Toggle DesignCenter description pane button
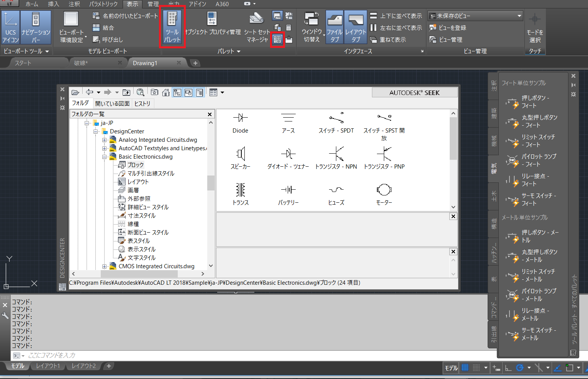This screenshot has width=588, height=379. [x=200, y=92]
